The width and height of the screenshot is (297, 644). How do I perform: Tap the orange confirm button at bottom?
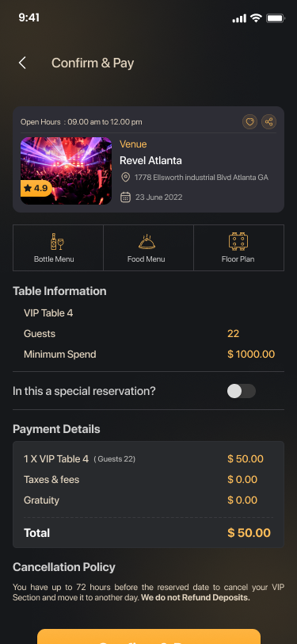click(149, 636)
